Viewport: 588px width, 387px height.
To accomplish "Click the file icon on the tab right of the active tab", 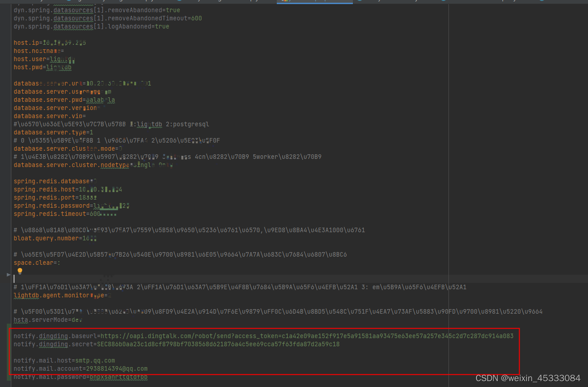I will 359,2.
